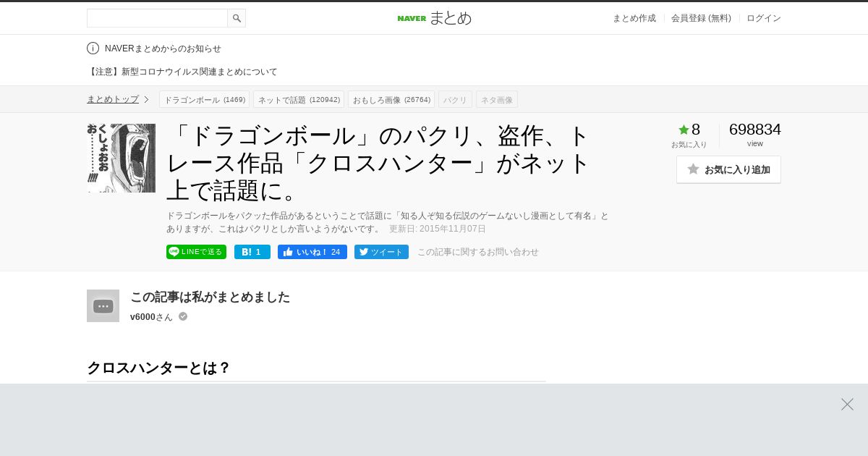Click Facebook いいね! button
The width and height of the screenshot is (868, 456).
tap(312, 252)
